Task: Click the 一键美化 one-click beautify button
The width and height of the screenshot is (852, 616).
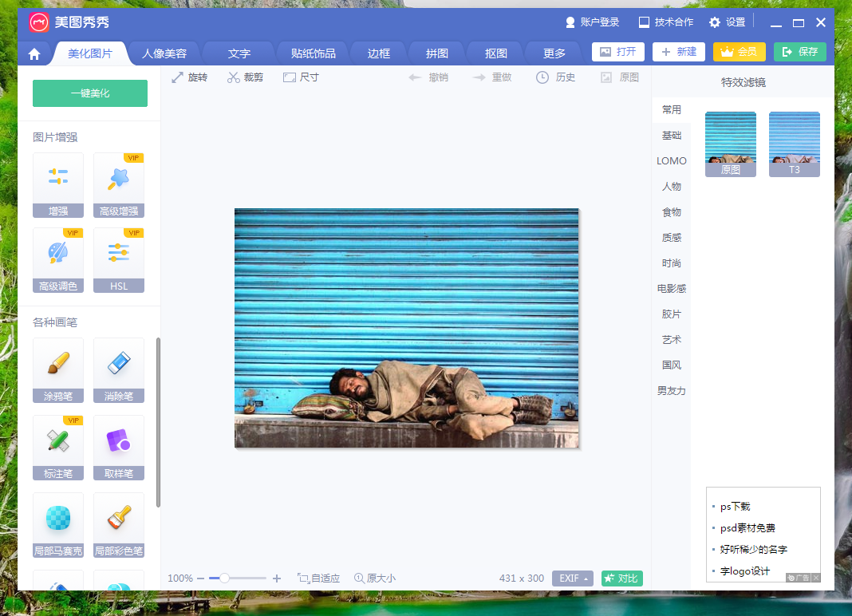Action: pos(89,93)
